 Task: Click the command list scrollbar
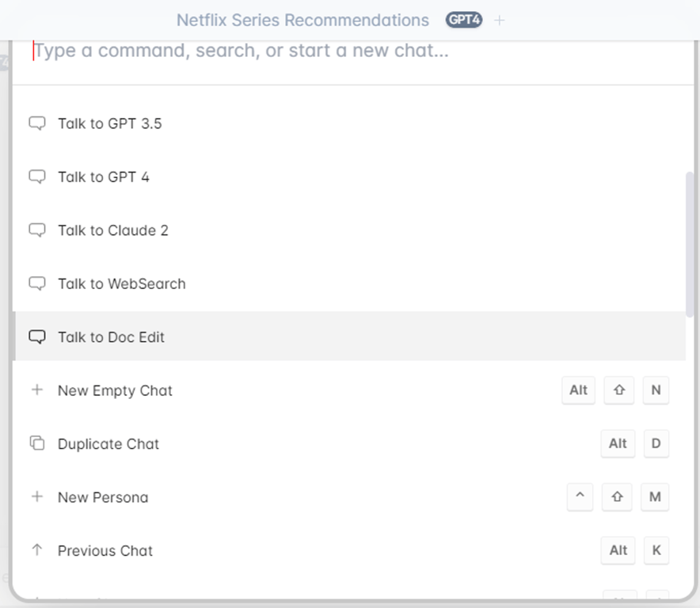690,244
